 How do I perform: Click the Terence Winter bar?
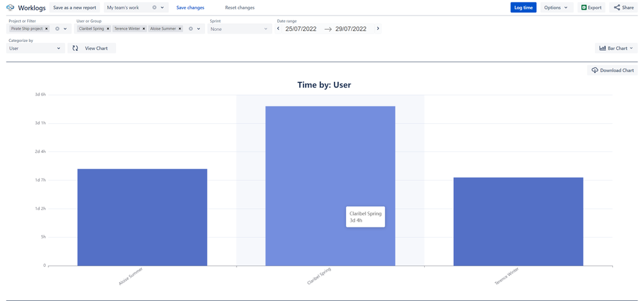coord(518,221)
